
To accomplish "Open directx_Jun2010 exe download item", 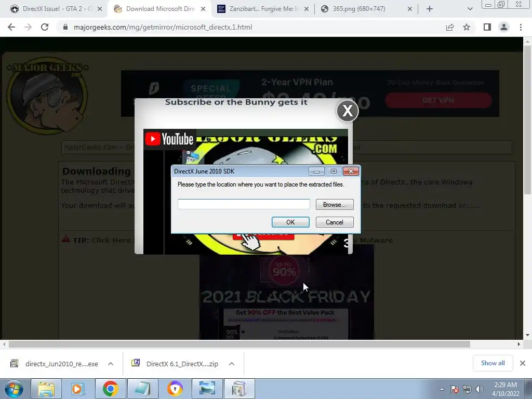I will pyautogui.click(x=61, y=364).
